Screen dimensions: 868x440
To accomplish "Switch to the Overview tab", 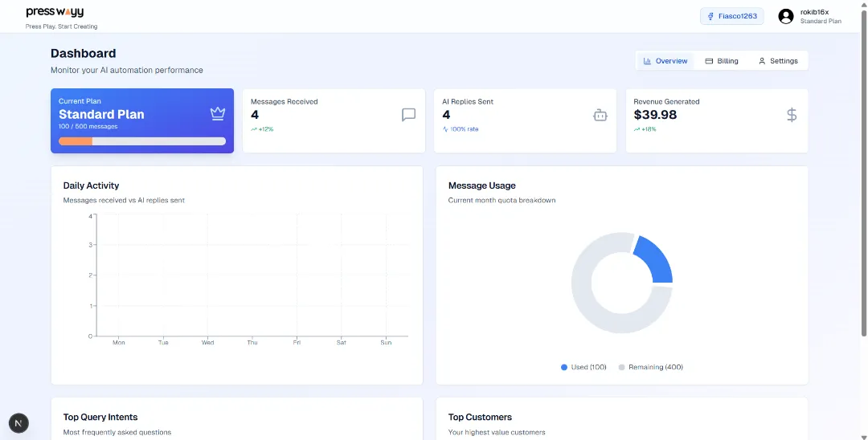I will point(665,61).
